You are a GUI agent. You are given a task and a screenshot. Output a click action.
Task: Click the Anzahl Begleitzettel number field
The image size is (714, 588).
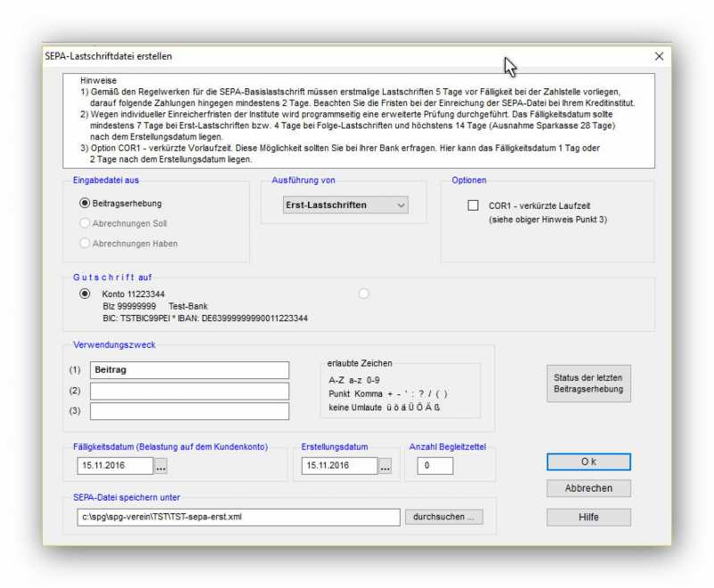click(x=435, y=466)
